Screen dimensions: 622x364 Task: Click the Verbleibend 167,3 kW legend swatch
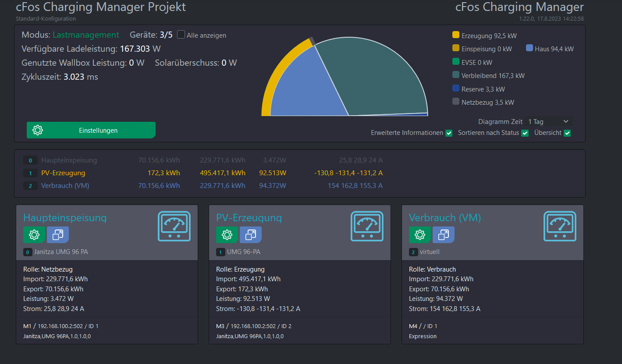point(456,75)
